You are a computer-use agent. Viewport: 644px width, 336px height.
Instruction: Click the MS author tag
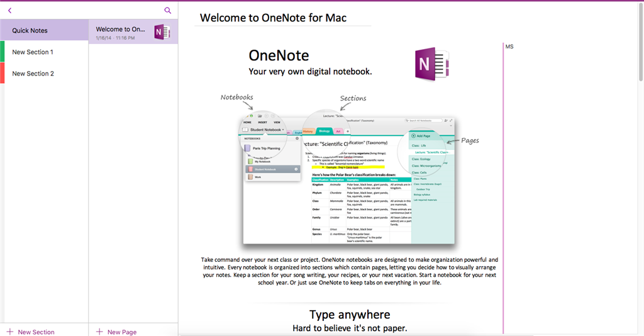(509, 47)
